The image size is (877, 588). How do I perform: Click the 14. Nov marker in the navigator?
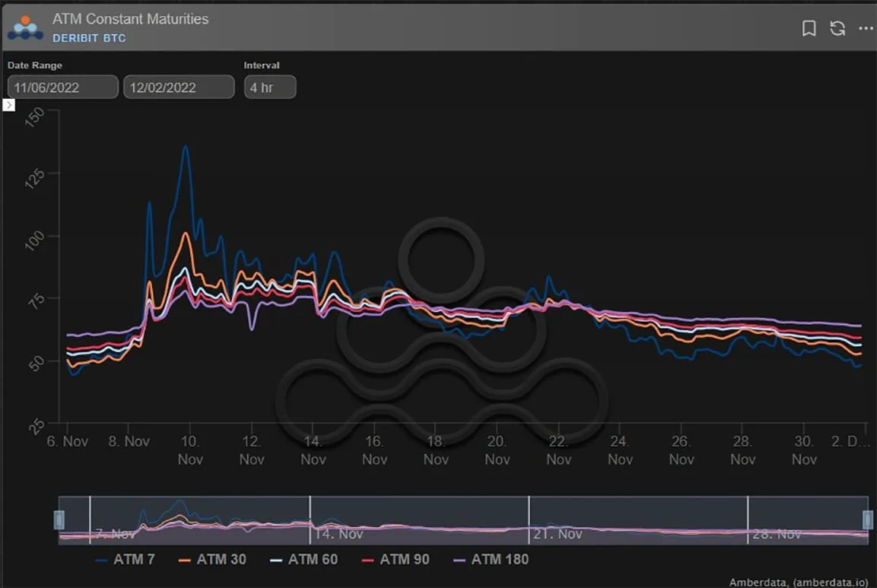[x=338, y=534]
